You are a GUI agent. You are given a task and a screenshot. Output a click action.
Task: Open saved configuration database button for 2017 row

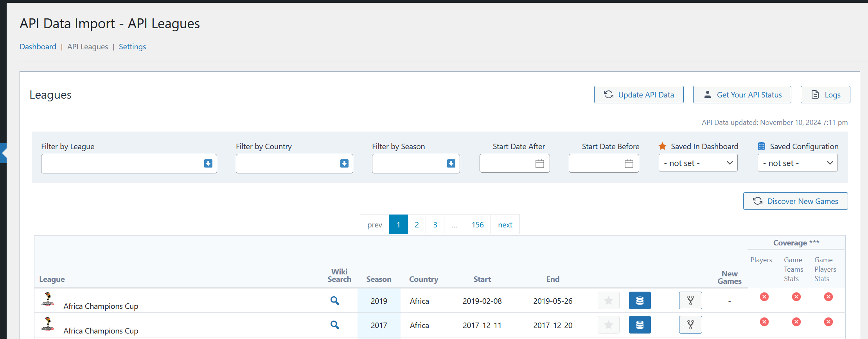[640, 325]
